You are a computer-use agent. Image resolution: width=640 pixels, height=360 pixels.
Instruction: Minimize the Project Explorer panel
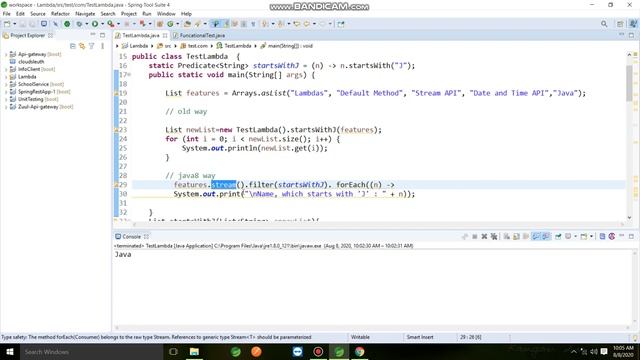click(93, 35)
